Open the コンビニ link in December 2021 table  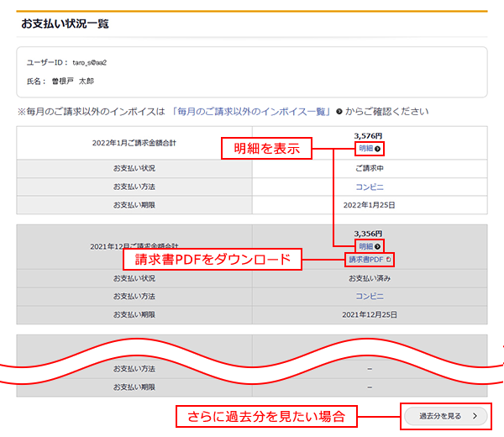[370, 297]
